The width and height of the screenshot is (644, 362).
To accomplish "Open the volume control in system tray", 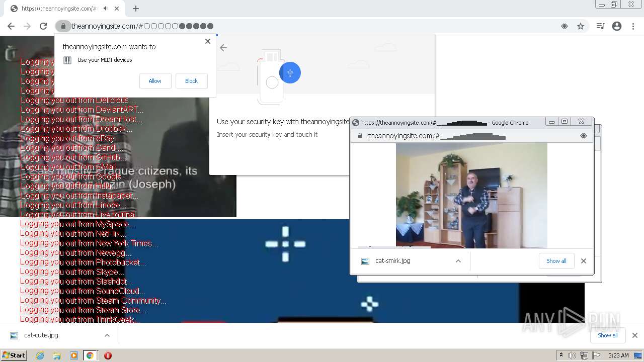I will point(572,355).
